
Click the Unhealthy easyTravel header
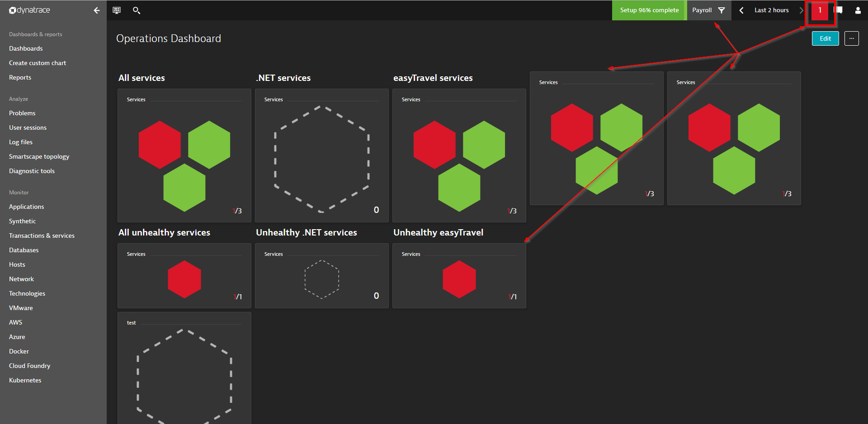(439, 232)
